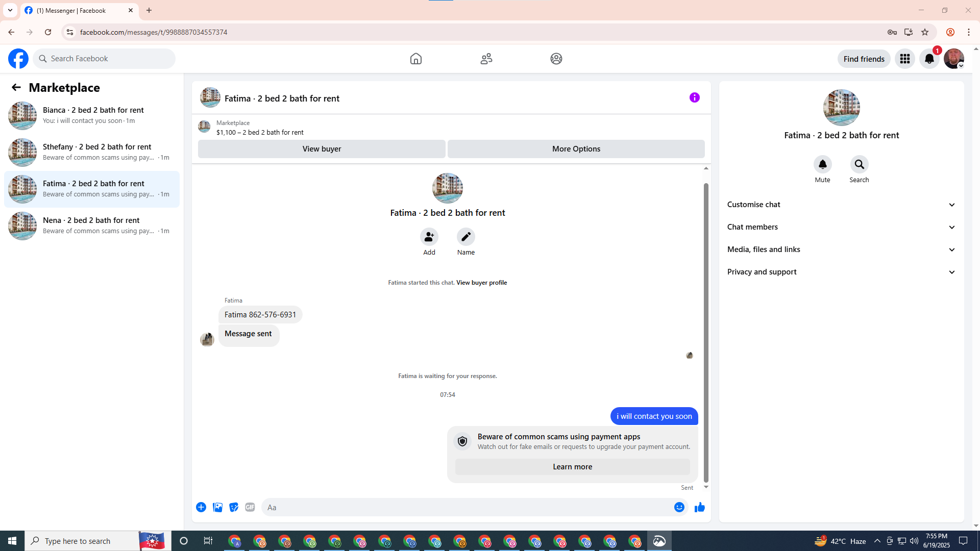Open Fatima's listing avatar in chat header

click(x=210, y=97)
